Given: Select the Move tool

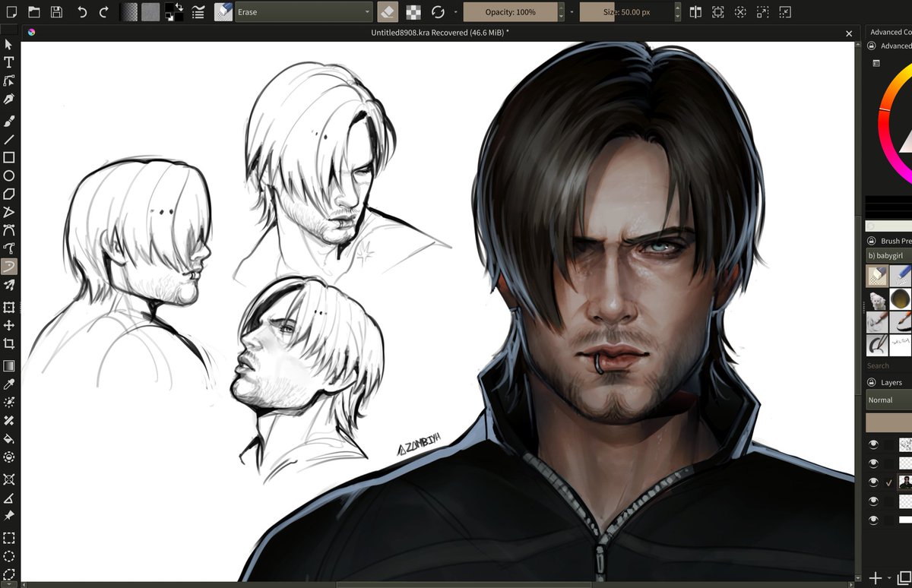Looking at the screenshot, I should coord(9,326).
